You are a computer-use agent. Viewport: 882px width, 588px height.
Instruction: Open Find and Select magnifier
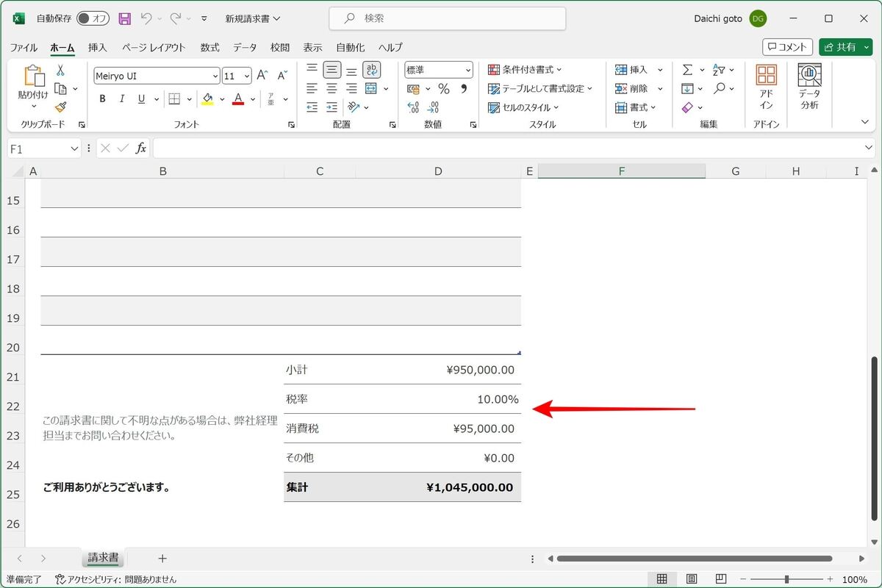point(719,88)
